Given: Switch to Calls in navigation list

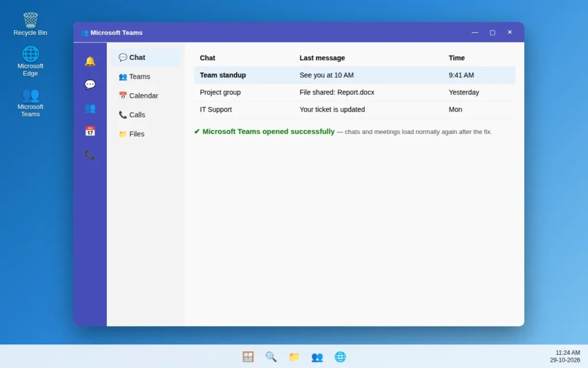Looking at the screenshot, I should 146,115.
